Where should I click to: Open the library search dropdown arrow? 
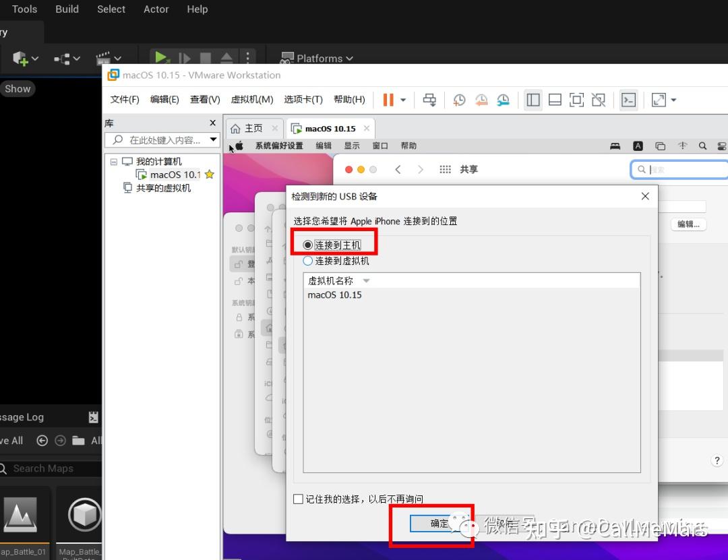pyautogui.click(x=213, y=139)
